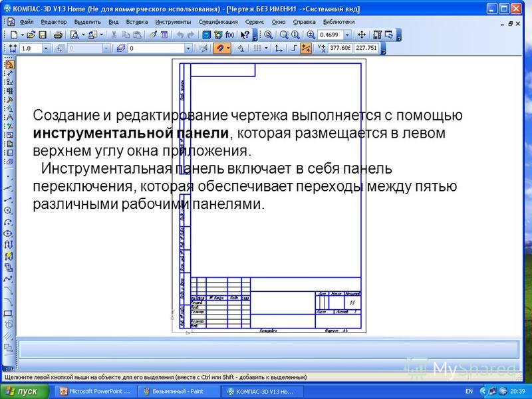The image size is (532, 399).
Task: Open the grid dropdown arrow
Action: [x=266, y=49]
